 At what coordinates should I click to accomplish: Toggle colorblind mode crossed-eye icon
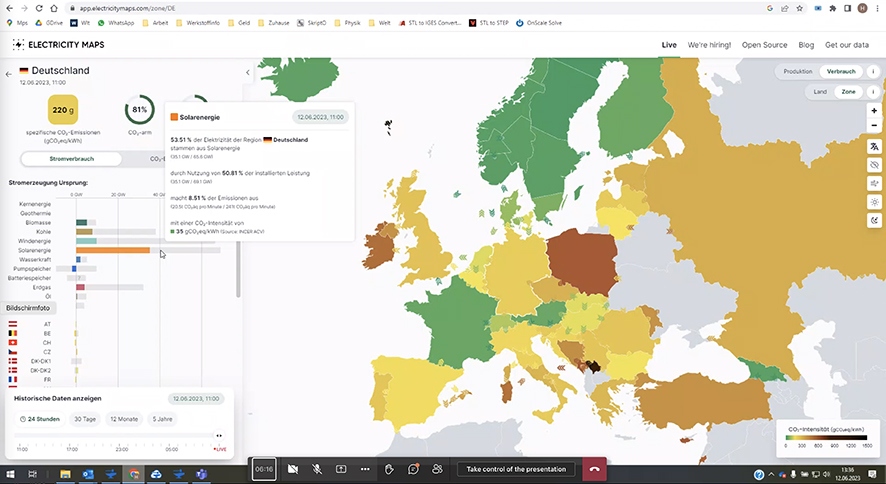click(874, 165)
